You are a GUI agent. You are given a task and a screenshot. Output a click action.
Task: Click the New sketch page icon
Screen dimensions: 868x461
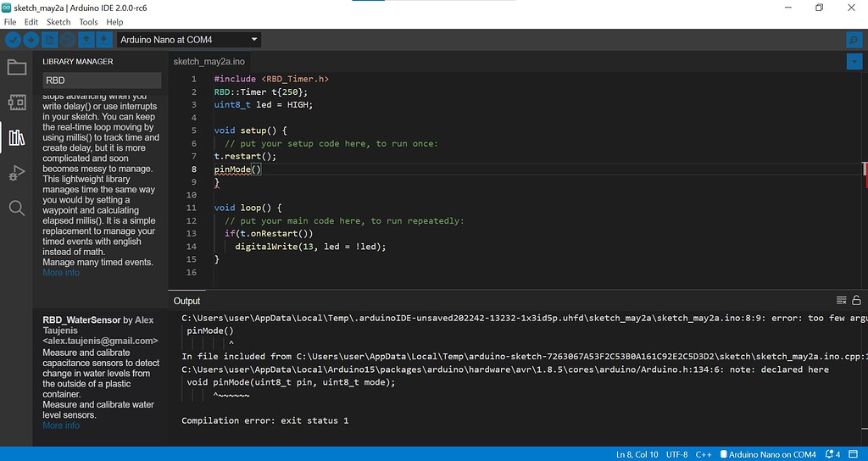pos(50,40)
